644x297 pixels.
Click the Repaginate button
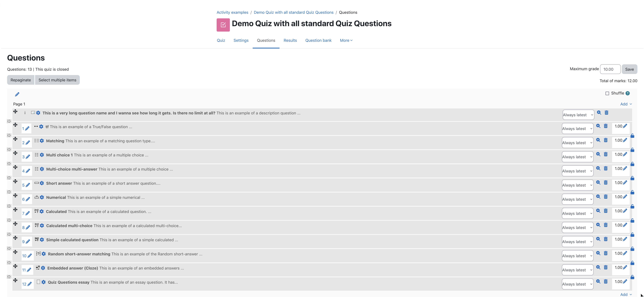(x=20, y=80)
